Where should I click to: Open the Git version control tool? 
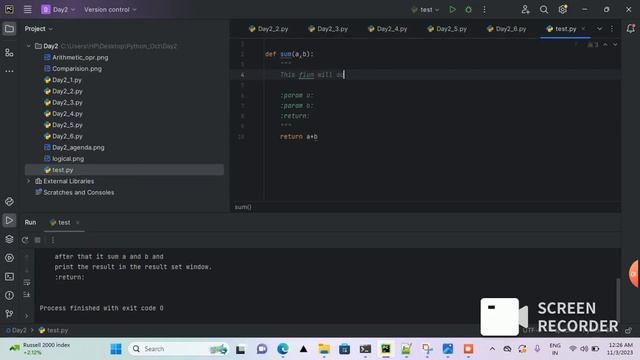(x=9, y=314)
